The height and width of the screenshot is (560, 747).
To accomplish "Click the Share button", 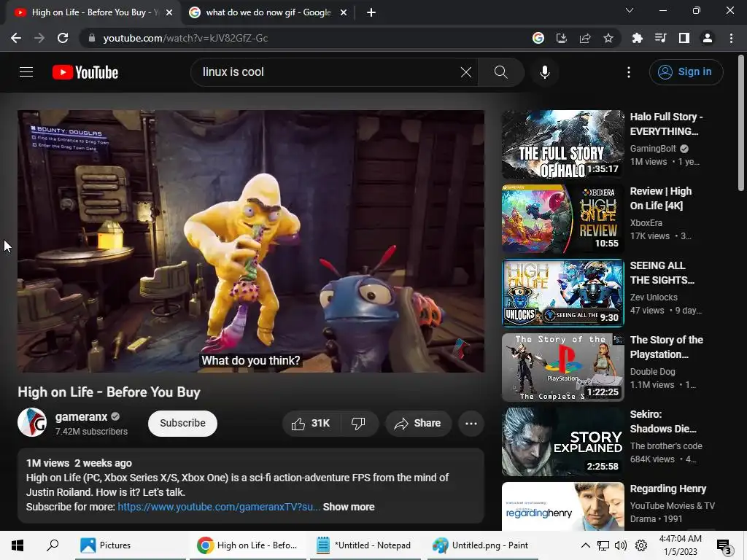I will (418, 424).
